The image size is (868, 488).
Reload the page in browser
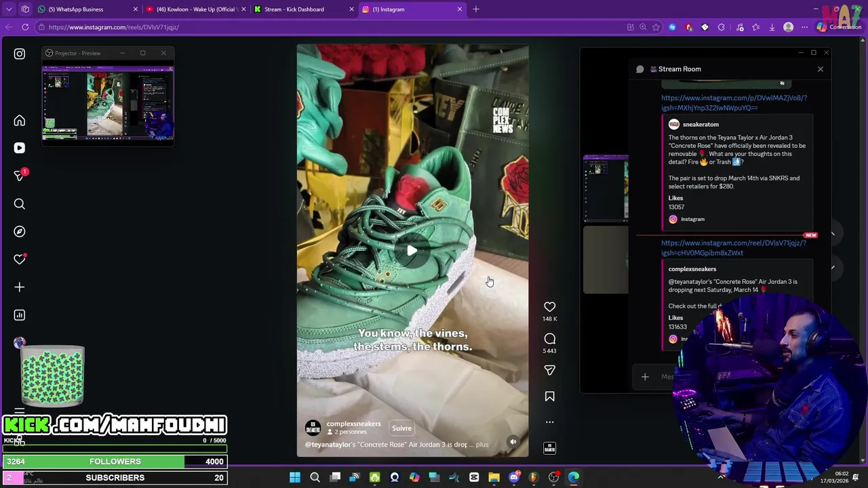coord(25,27)
